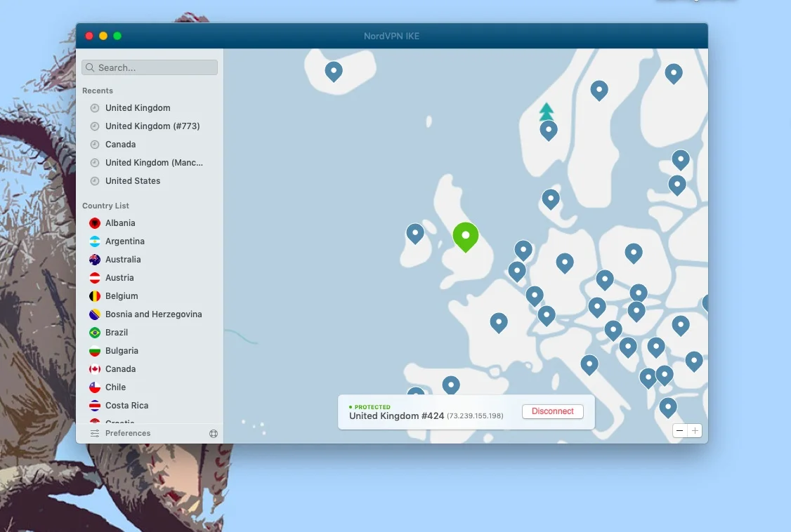Connect to Bosnia and Herzegovina

tap(153, 314)
